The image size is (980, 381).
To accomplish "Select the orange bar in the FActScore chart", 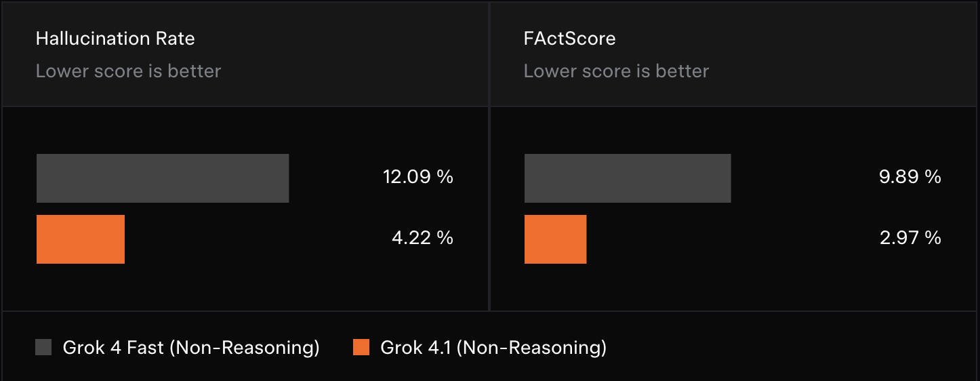I will (x=555, y=239).
